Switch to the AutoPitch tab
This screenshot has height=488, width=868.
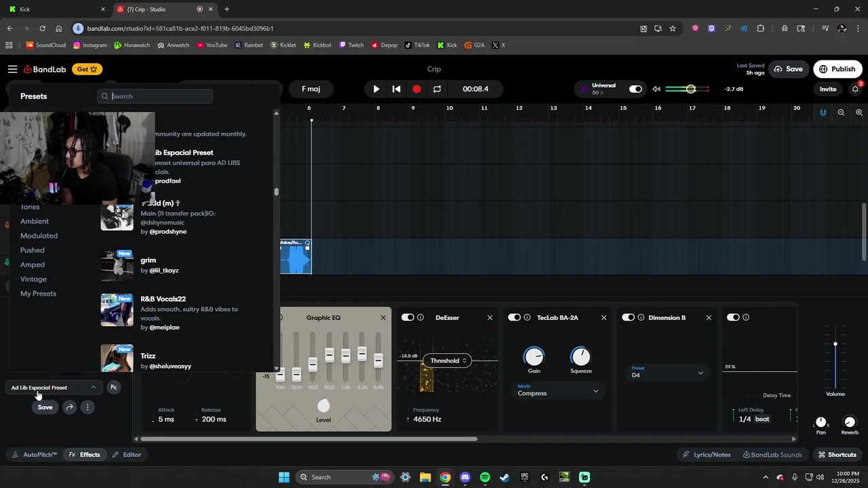(34, 455)
